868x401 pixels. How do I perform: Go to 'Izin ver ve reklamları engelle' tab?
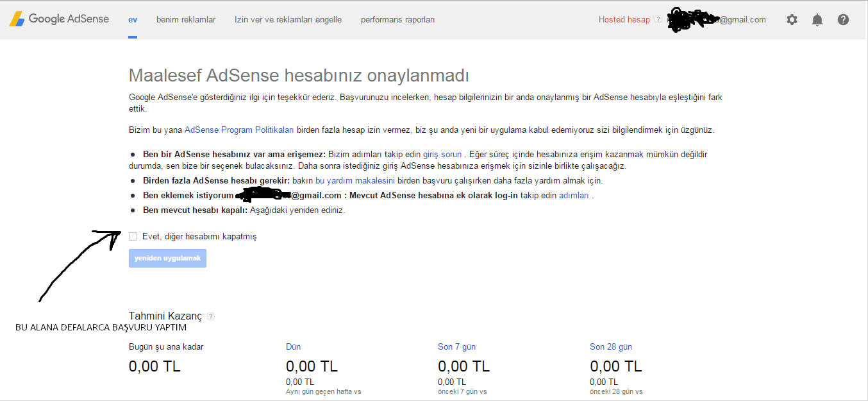click(x=288, y=20)
